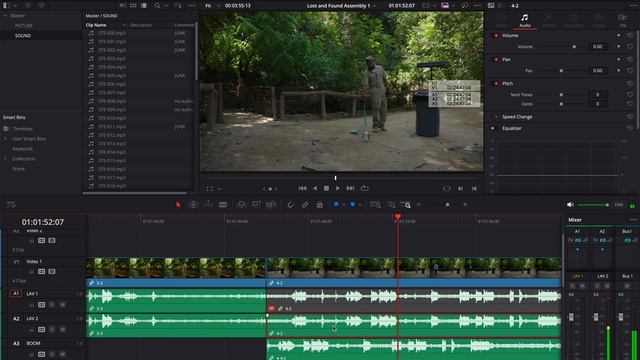640x360 pixels.
Task: Play in reverse in viewer
Action: [315, 188]
